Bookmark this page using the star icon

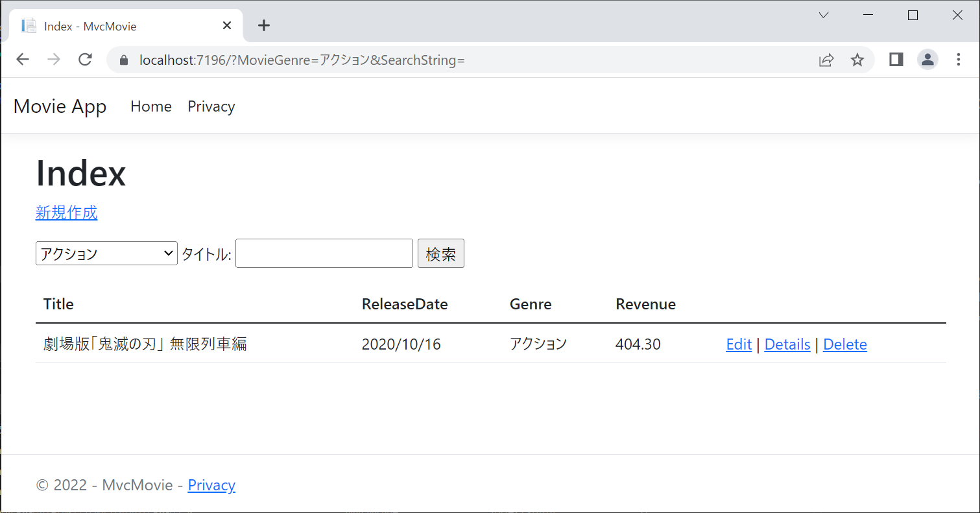coord(857,60)
